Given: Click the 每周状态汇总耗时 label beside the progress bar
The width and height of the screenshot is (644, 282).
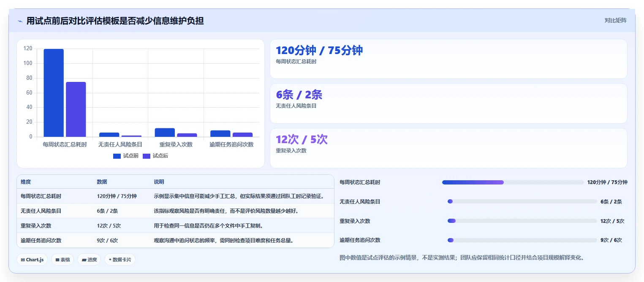Looking at the screenshot, I should coord(360,182).
